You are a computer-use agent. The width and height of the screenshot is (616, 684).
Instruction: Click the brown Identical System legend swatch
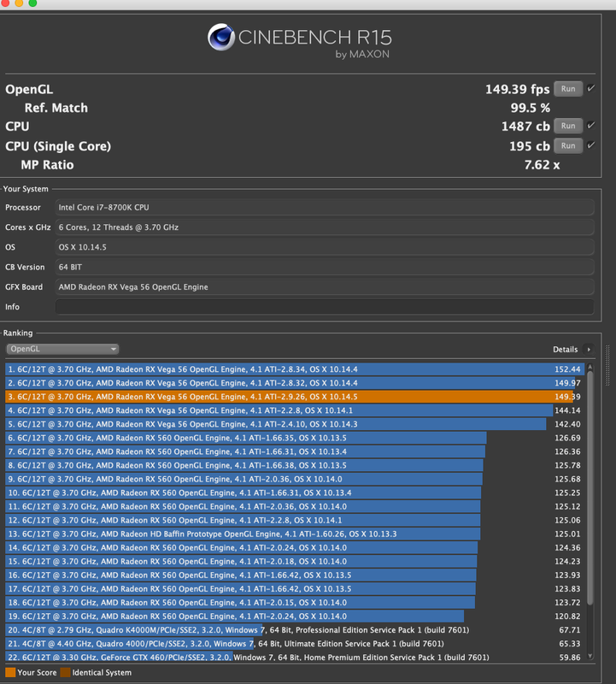point(65,672)
